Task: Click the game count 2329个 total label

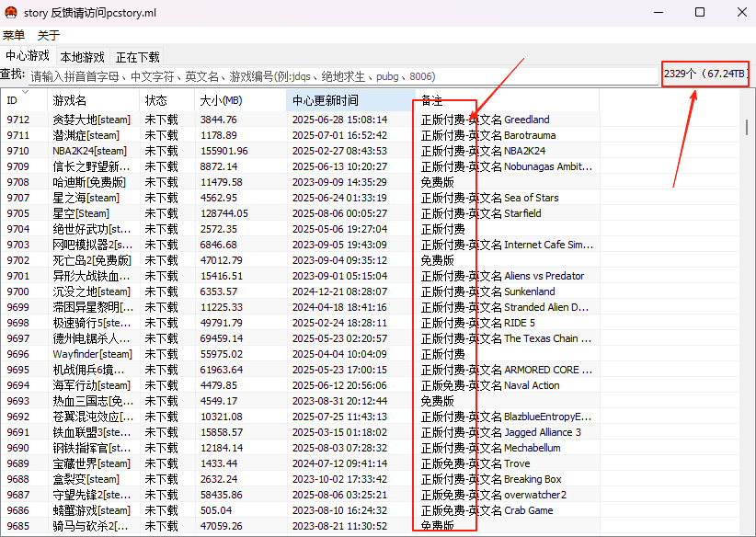Action: click(705, 74)
